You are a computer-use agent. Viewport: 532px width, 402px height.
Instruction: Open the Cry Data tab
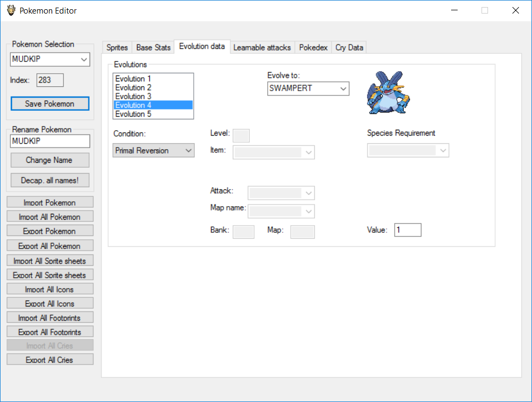click(349, 47)
